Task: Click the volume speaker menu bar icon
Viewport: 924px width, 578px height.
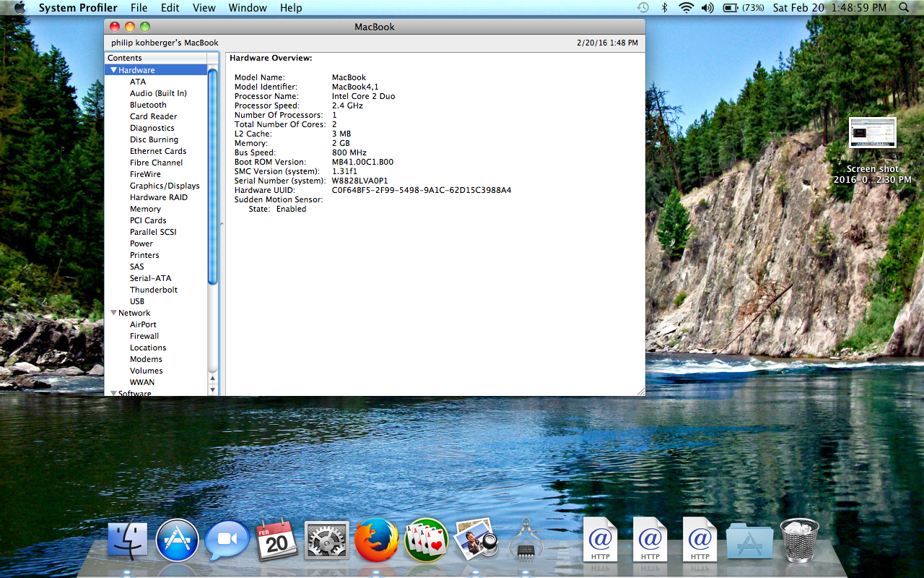Action: [x=707, y=8]
